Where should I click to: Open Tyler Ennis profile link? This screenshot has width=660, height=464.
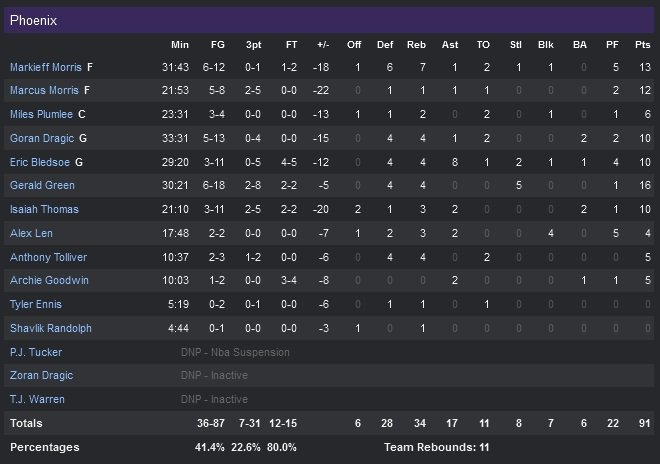tap(34, 304)
